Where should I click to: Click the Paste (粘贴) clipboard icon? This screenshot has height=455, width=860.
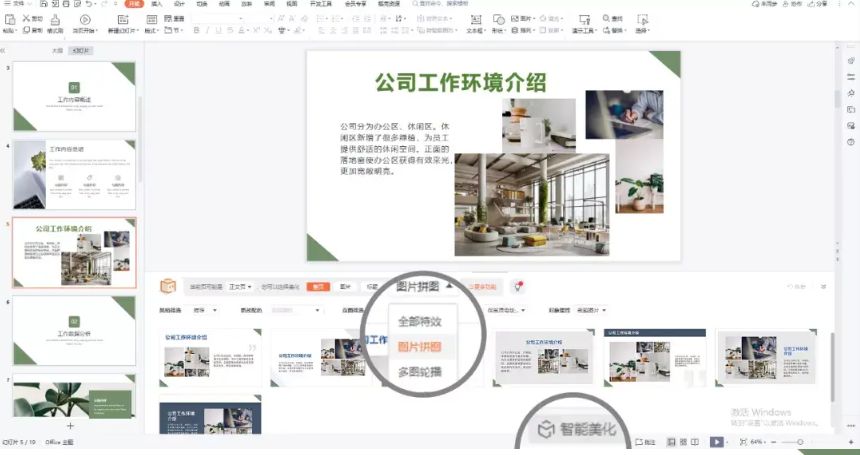click(9, 20)
